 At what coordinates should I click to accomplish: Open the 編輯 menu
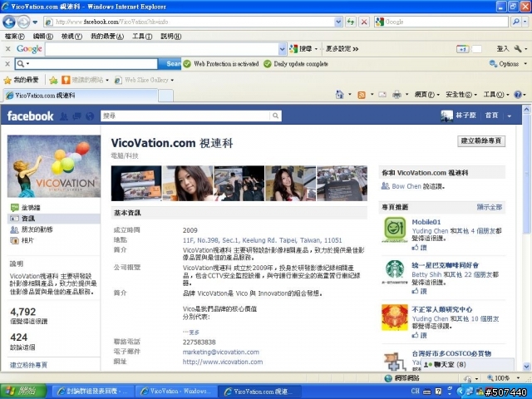pyautogui.click(x=42, y=37)
